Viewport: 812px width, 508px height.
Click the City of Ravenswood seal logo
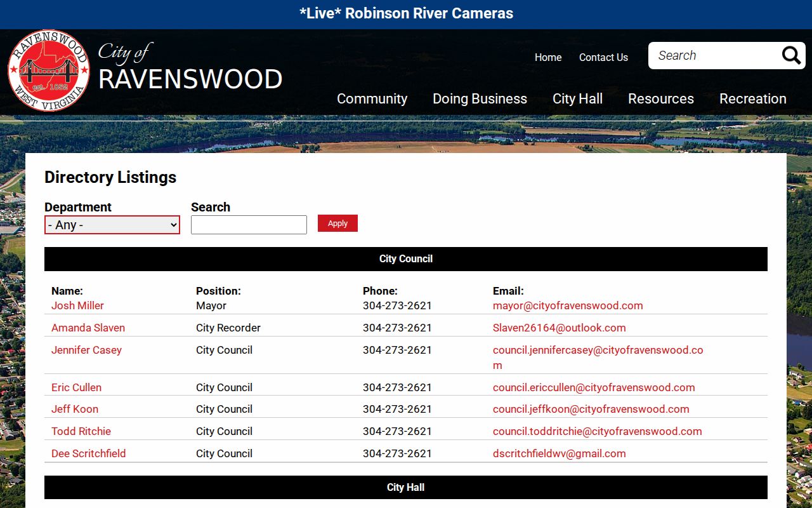[x=49, y=70]
